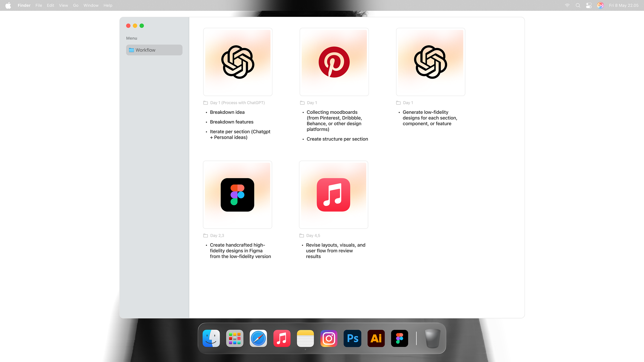Open the Figma logo card
Viewport: 644px width, 362px height.
click(x=238, y=195)
